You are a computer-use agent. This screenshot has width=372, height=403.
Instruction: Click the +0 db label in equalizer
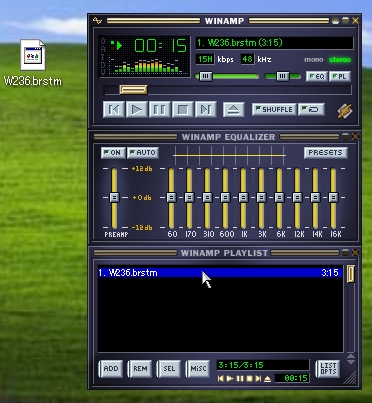(142, 198)
